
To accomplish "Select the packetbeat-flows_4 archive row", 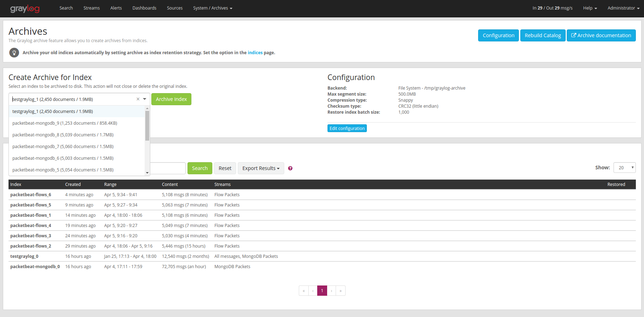I will pyautogui.click(x=322, y=226).
